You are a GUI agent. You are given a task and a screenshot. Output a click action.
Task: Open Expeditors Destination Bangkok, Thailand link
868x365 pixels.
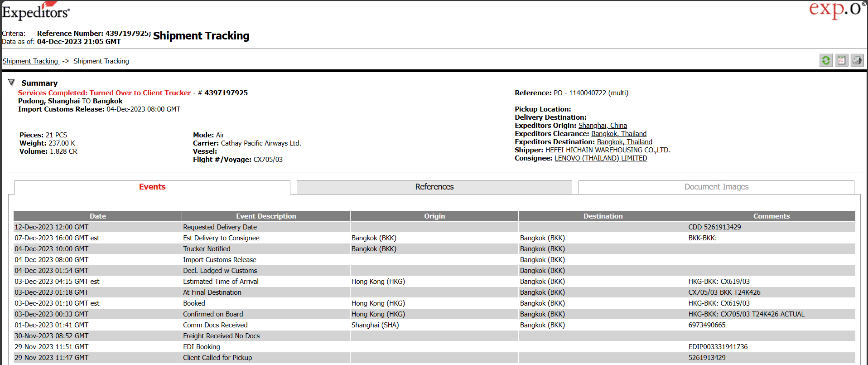pyautogui.click(x=624, y=142)
